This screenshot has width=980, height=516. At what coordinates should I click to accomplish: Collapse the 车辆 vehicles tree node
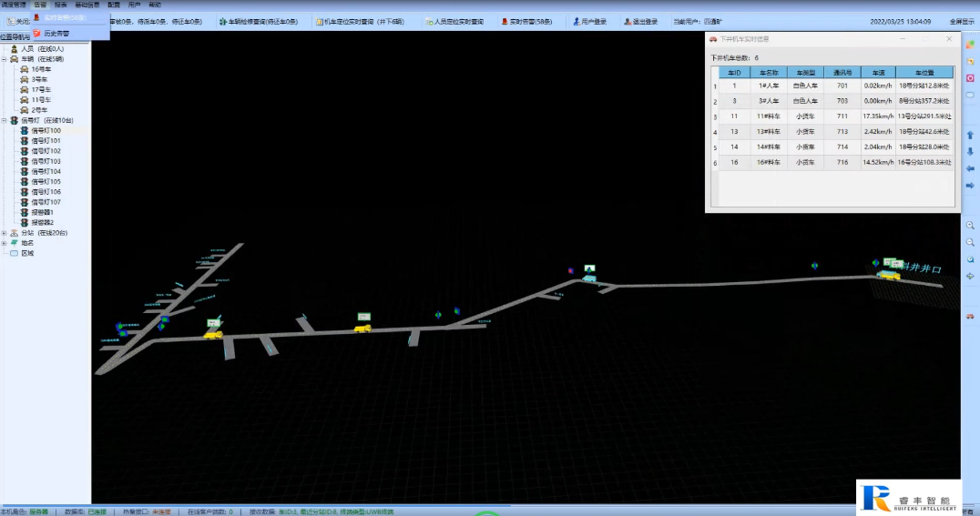pos(5,58)
